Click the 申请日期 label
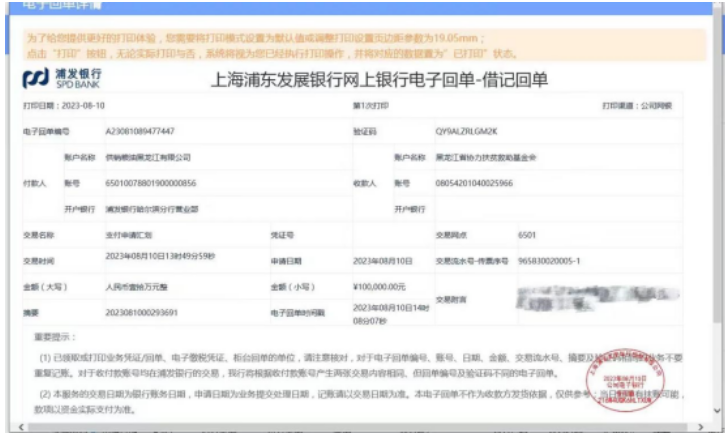 tap(286, 261)
